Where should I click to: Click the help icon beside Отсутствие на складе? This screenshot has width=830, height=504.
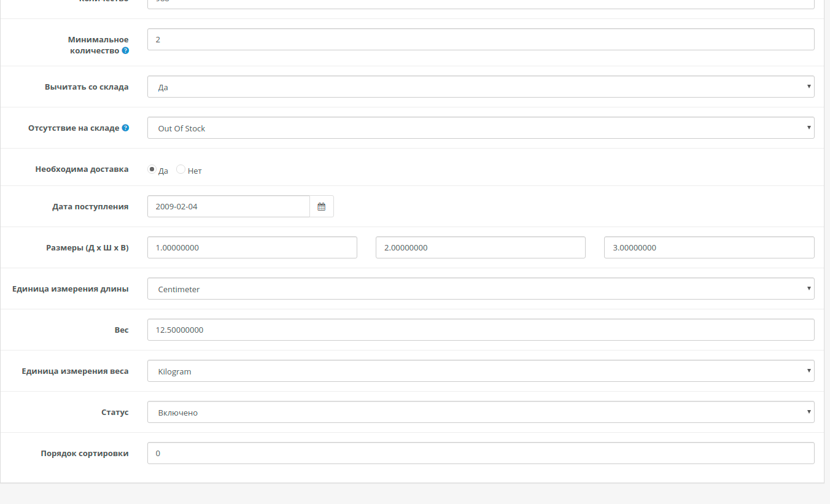125,128
